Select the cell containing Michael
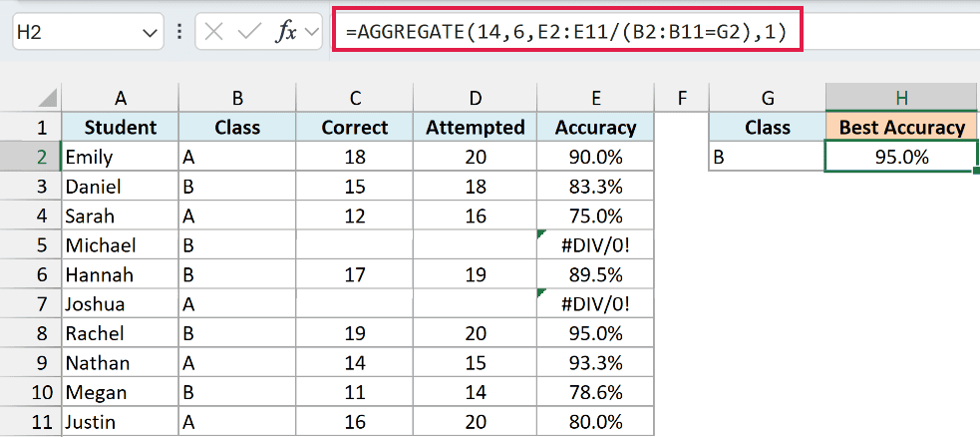Screen dimensions: 980x437 tap(120, 245)
